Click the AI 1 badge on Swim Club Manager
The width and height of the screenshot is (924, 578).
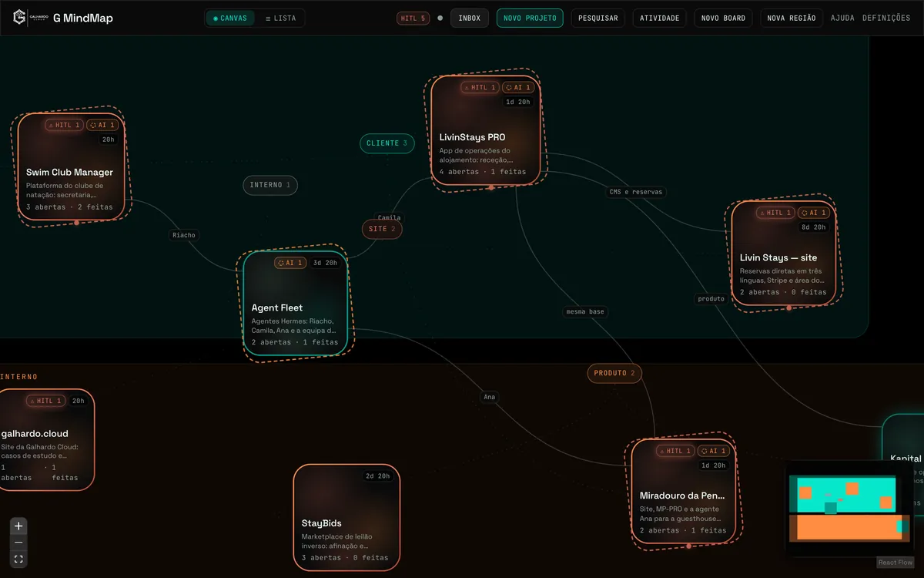(x=102, y=125)
